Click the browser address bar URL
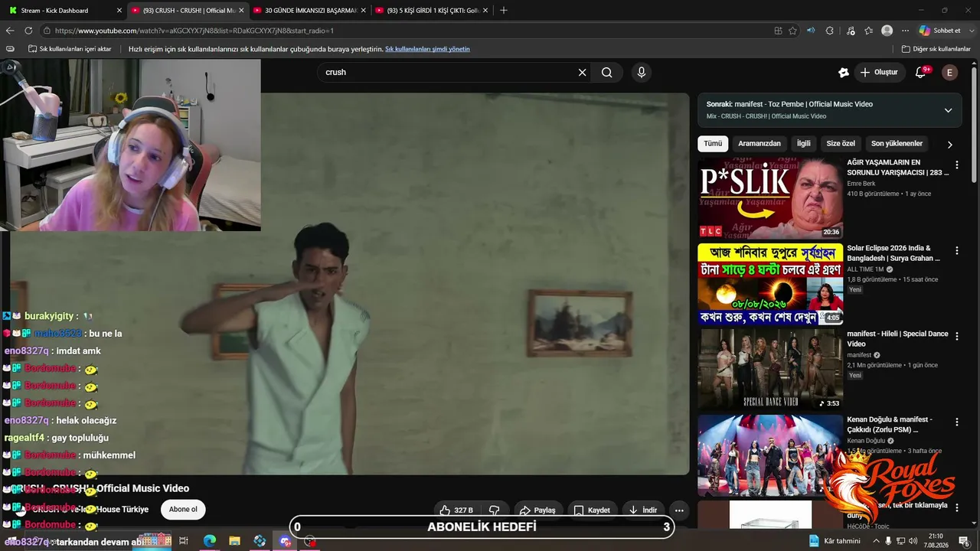The width and height of the screenshot is (980, 551). pyautogui.click(x=194, y=31)
